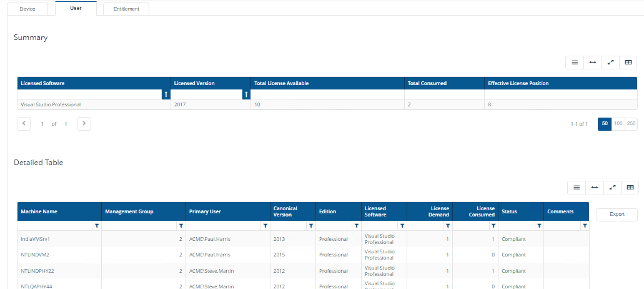Sort by Effective License Position header
Screen dimensions: 644x289
pos(561,83)
